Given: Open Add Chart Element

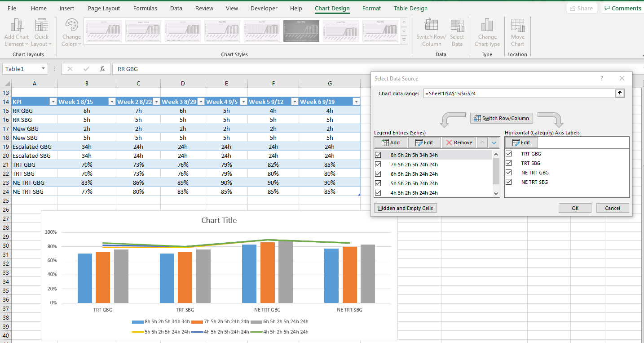Looking at the screenshot, I should (x=16, y=31).
